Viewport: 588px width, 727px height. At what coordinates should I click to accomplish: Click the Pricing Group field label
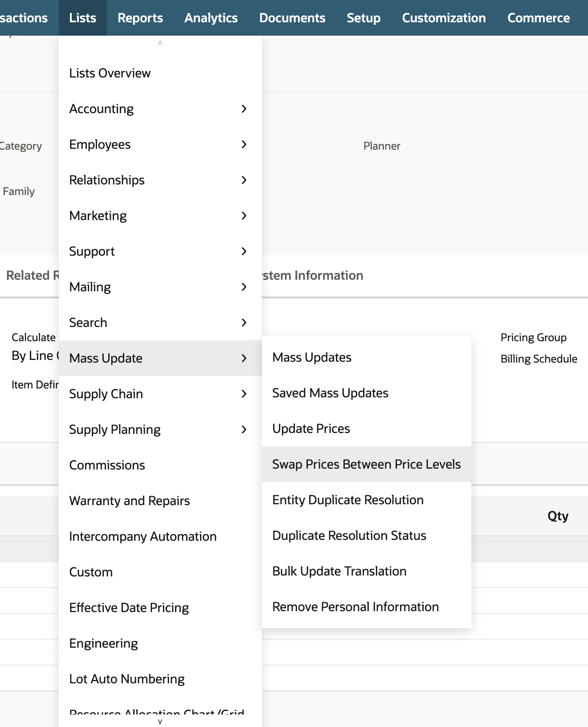(x=534, y=337)
